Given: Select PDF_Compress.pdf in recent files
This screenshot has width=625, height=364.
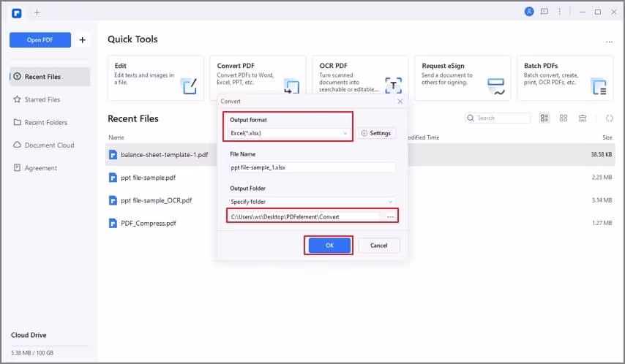Looking at the screenshot, I should click(x=149, y=223).
